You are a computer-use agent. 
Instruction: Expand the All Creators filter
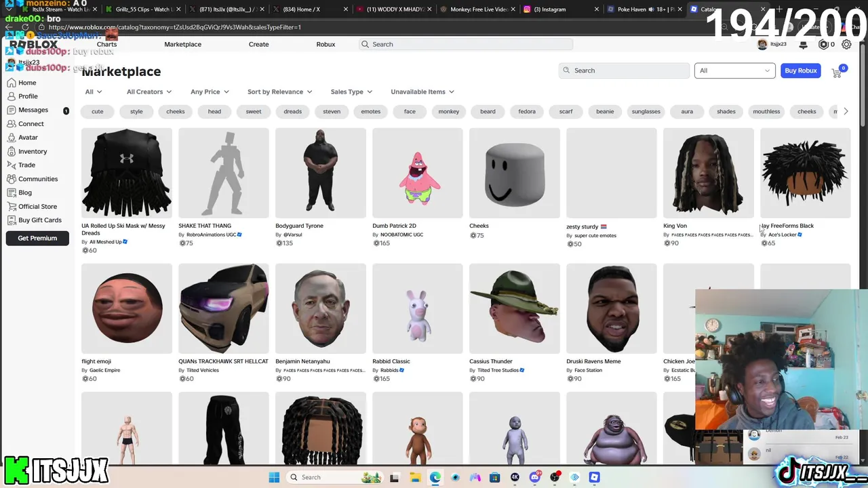click(149, 91)
